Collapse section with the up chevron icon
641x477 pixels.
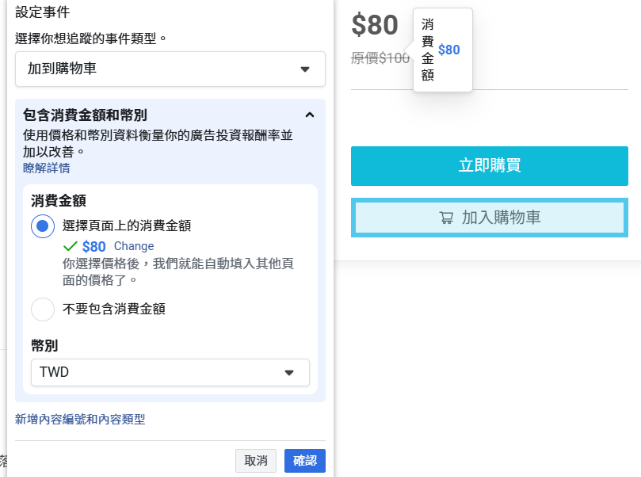pyautogui.click(x=310, y=115)
